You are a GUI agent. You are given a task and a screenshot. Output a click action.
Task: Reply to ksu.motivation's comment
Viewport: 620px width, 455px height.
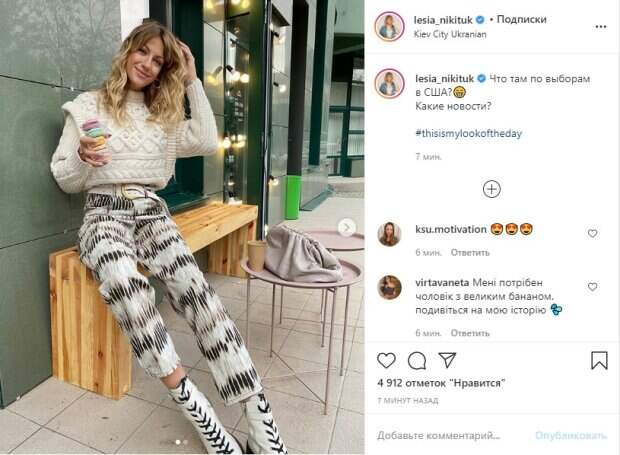point(470,253)
